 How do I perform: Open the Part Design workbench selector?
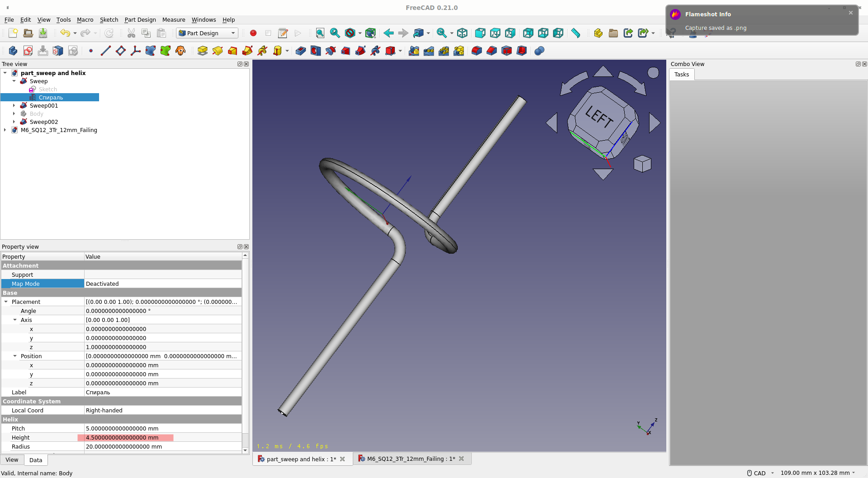[x=207, y=33]
